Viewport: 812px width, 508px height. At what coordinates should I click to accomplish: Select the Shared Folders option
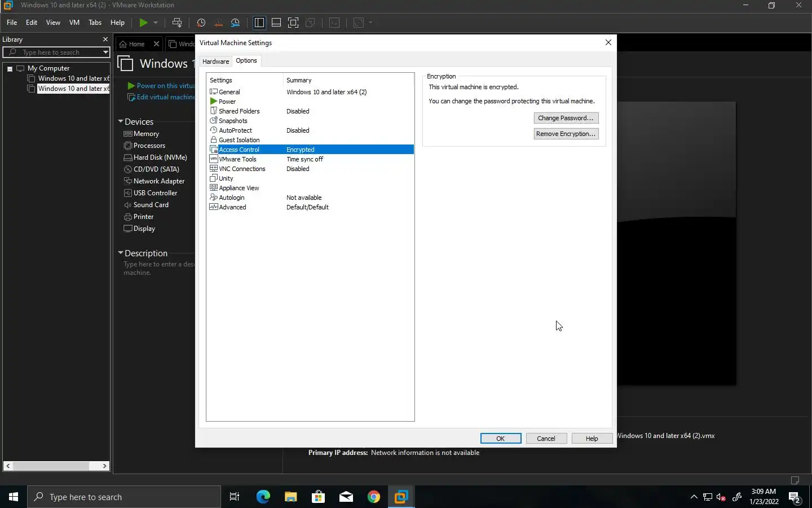(239, 111)
